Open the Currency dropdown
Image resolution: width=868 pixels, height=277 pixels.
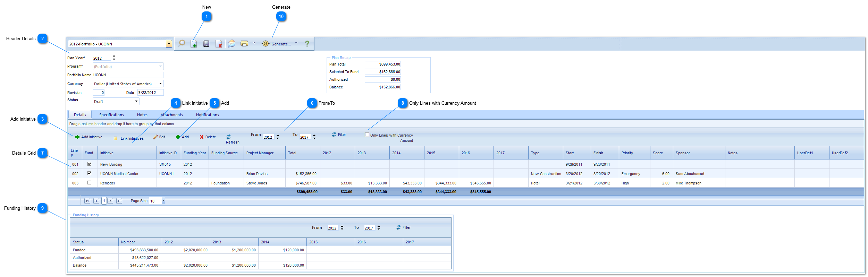[x=160, y=84]
